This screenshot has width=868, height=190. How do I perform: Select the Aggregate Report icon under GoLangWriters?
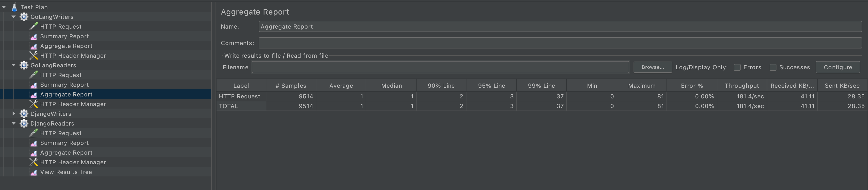coord(33,46)
